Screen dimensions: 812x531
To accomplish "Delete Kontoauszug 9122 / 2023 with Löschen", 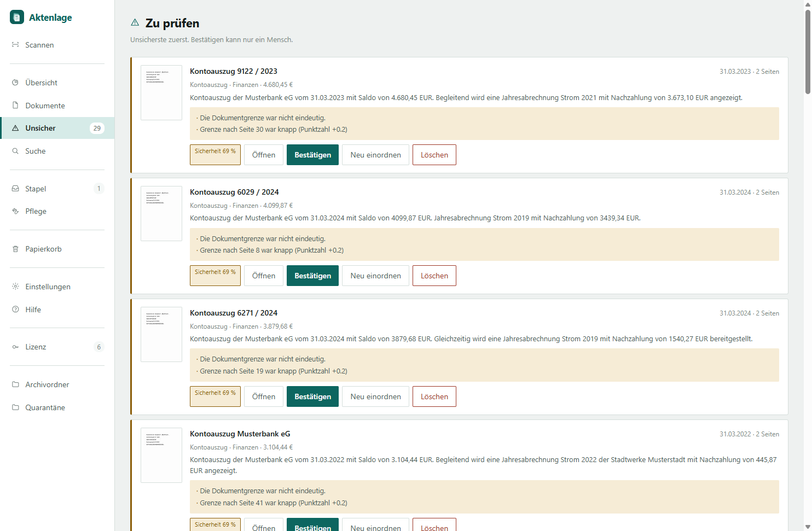I will pos(434,155).
